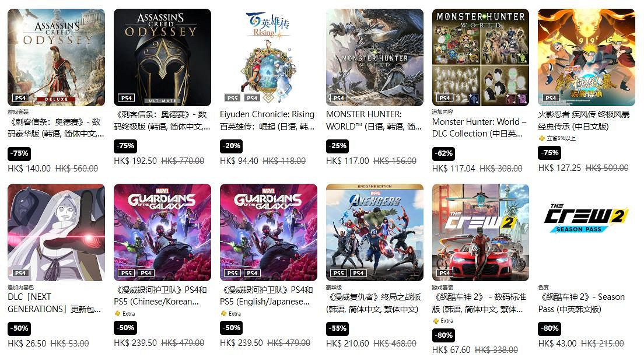Click the PS5 tag on Eiyuden Chronicle cover
This screenshot has height=357, width=644.
pyautogui.click(x=233, y=98)
